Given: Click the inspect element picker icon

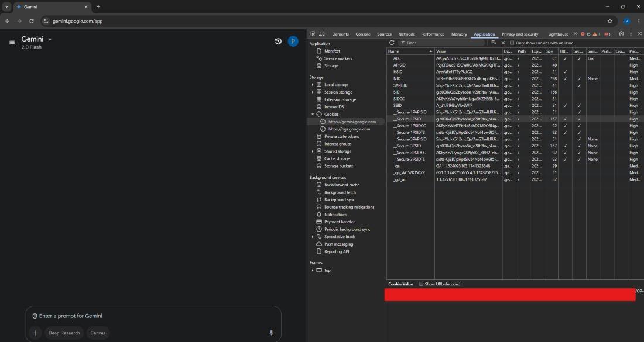Looking at the screenshot, I should pos(313,34).
